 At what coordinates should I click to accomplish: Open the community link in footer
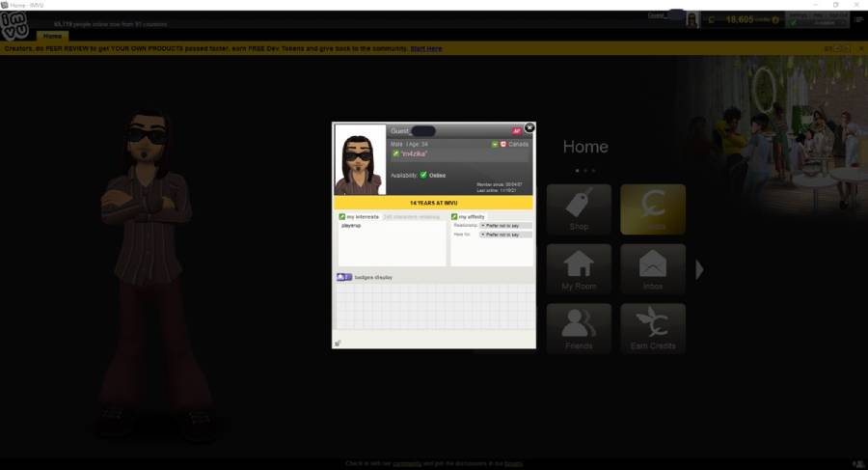tap(407, 463)
